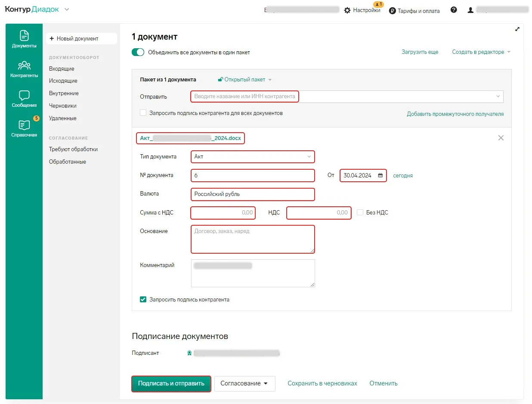This screenshot has height=404, width=532.
Task: Click the Сумма с НДС input field
Action: [223, 213]
